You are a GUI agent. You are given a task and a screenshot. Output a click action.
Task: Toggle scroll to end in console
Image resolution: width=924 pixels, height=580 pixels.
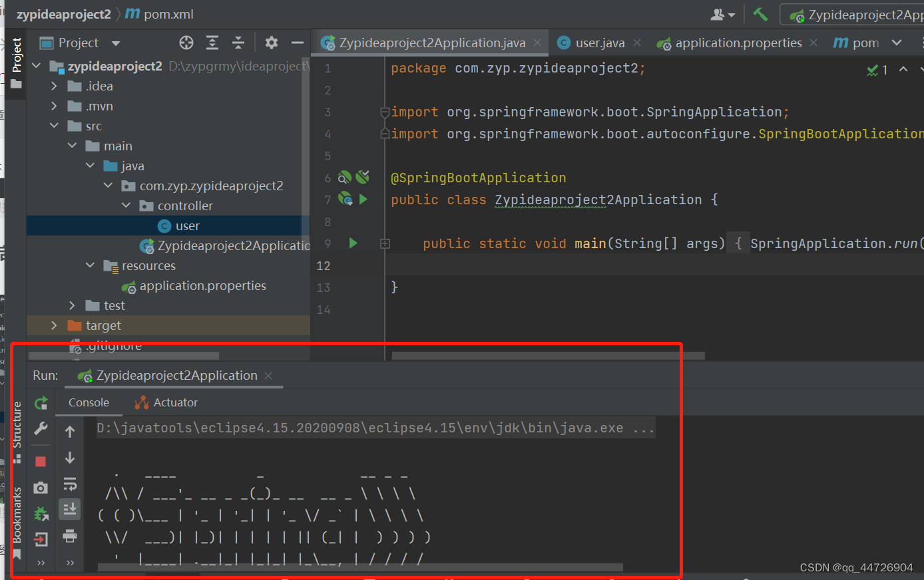(70, 509)
